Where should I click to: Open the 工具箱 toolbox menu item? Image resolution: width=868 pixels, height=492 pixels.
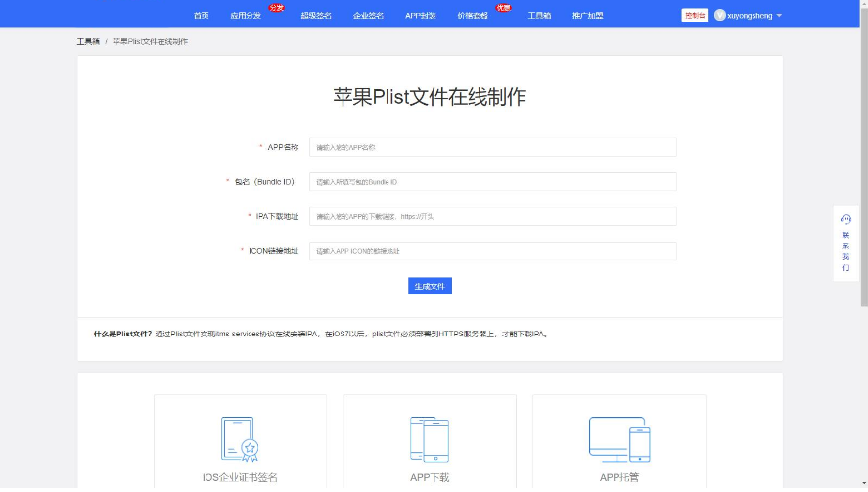[539, 16]
